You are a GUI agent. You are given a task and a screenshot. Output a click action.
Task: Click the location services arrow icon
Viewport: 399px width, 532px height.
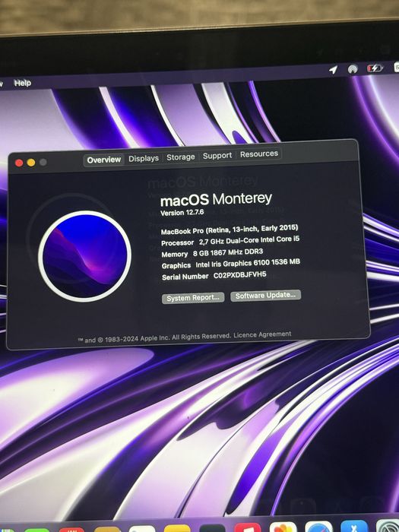click(333, 70)
